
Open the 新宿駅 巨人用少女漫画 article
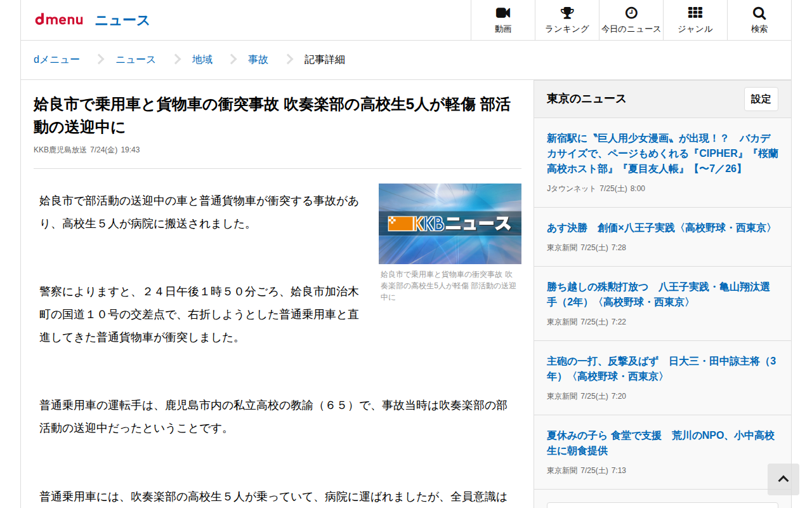pos(662,154)
